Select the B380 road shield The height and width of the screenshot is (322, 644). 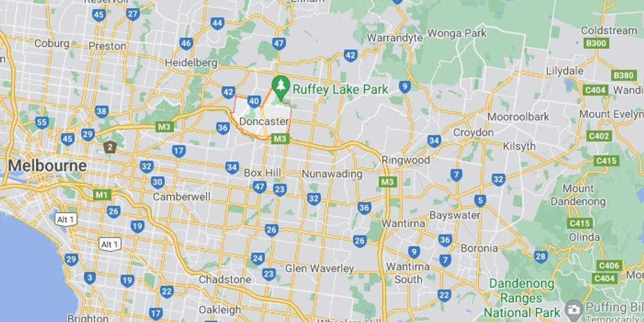click(623, 75)
